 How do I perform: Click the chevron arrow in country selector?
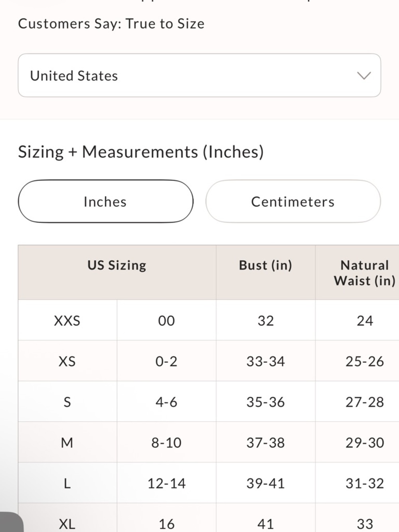click(363, 75)
